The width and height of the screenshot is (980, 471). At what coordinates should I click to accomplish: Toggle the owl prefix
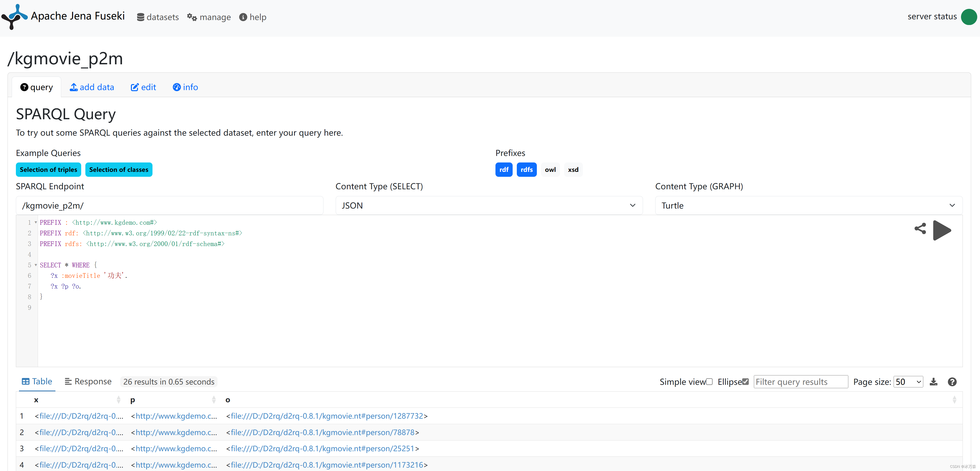550,170
